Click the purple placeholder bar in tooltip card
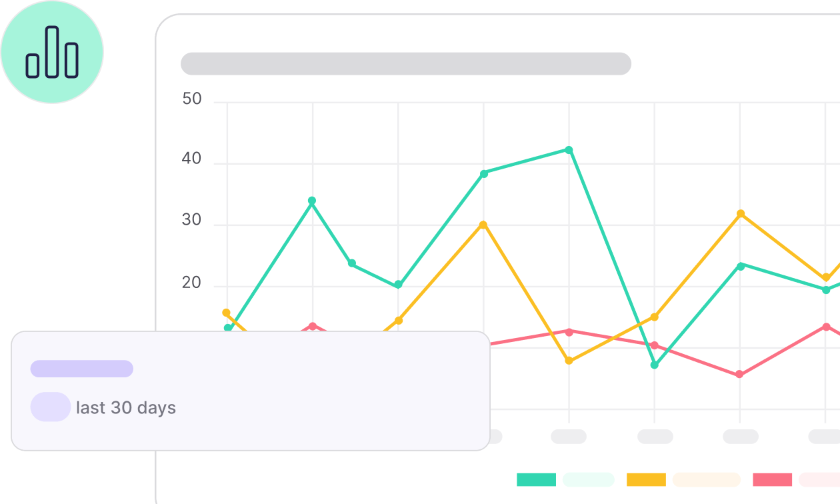The height and width of the screenshot is (504, 840). pos(82,369)
